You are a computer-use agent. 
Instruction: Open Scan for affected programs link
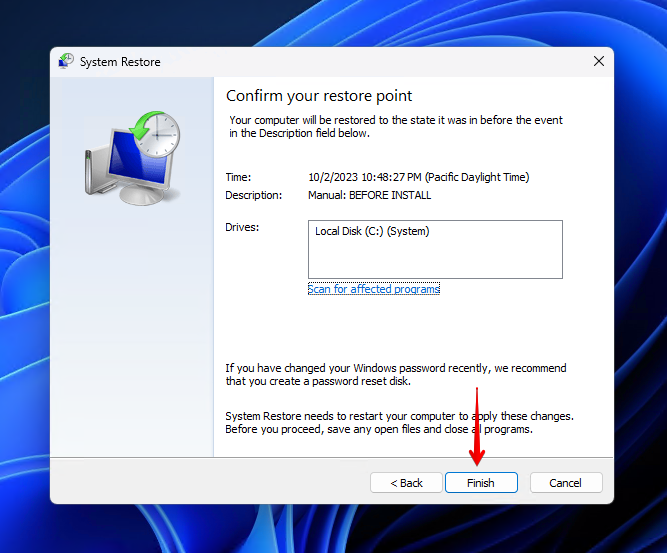pos(373,289)
